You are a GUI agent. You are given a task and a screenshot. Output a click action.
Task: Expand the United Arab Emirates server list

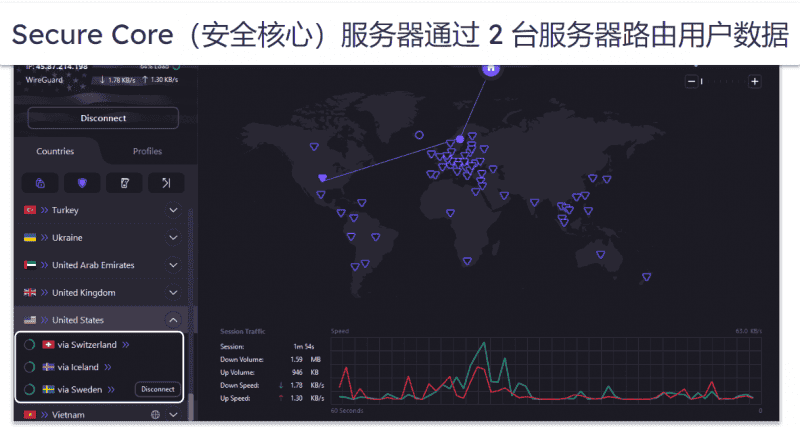pyautogui.click(x=173, y=265)
